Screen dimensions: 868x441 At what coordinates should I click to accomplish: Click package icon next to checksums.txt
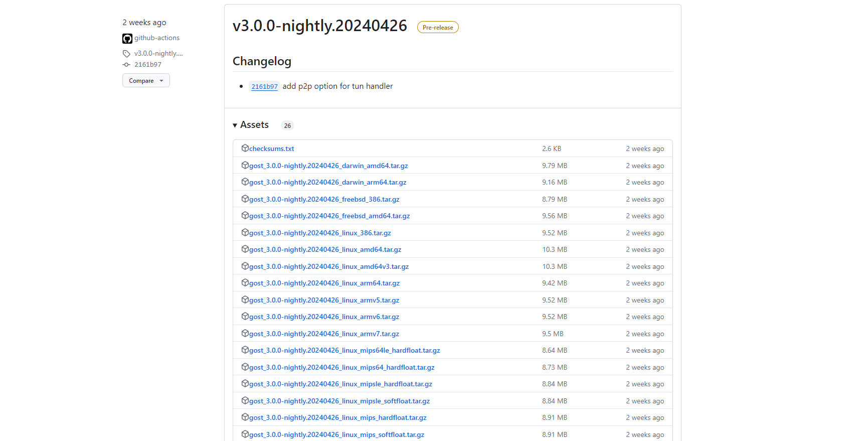pyautogui.click(x=245, y=148)
